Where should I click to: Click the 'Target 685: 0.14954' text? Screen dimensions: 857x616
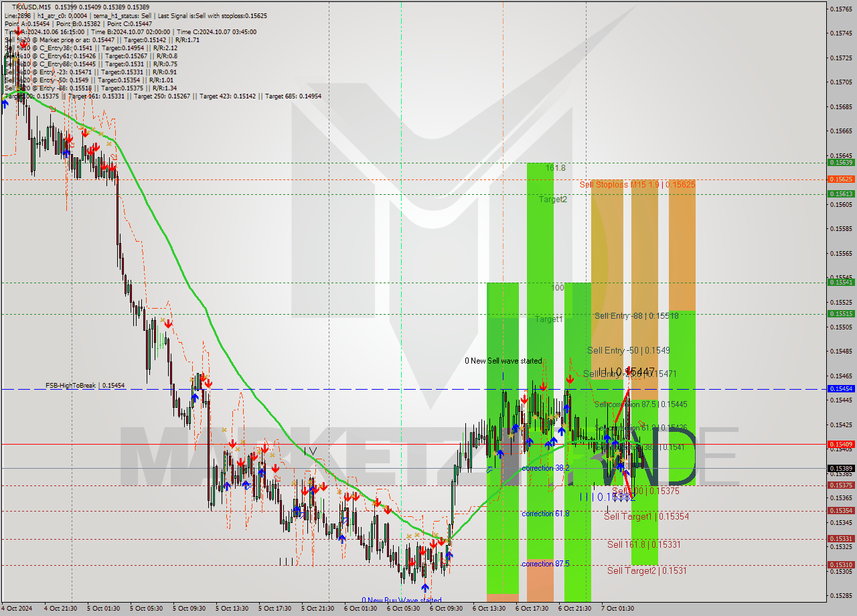[x=293, y=96]
